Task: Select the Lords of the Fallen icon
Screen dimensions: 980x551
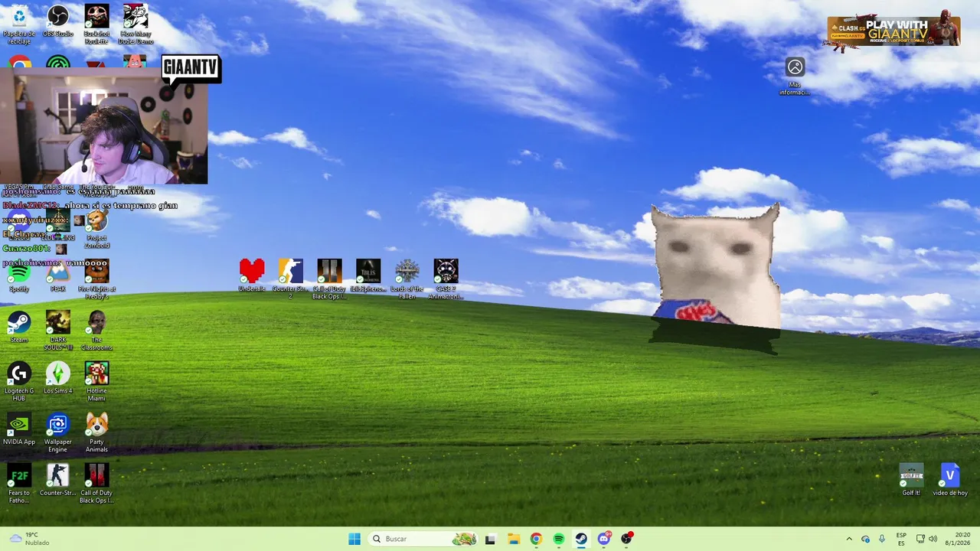Action: (407, 279)
